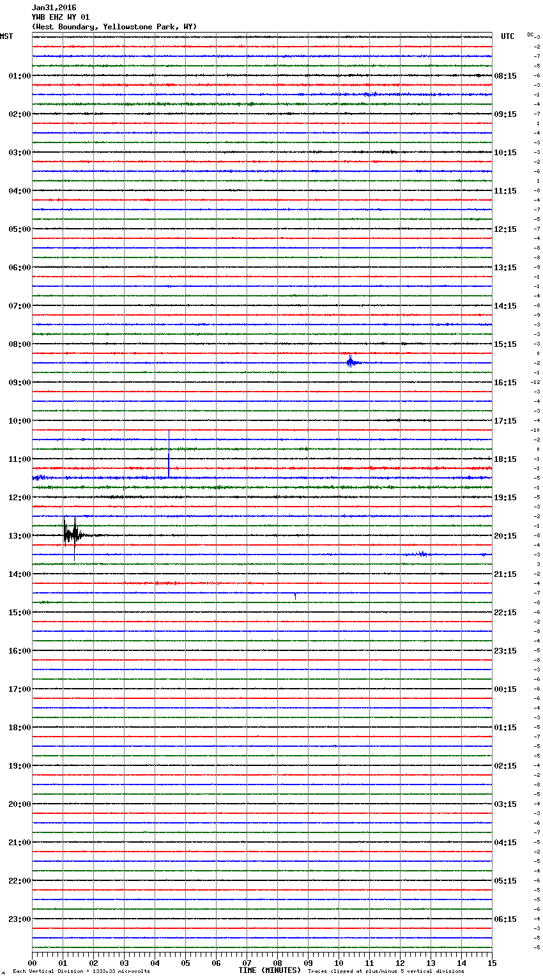Click the 15:15 UTC time label
Image resolution: width=543 pixels, height=980 pixels.
pos(505,344)
